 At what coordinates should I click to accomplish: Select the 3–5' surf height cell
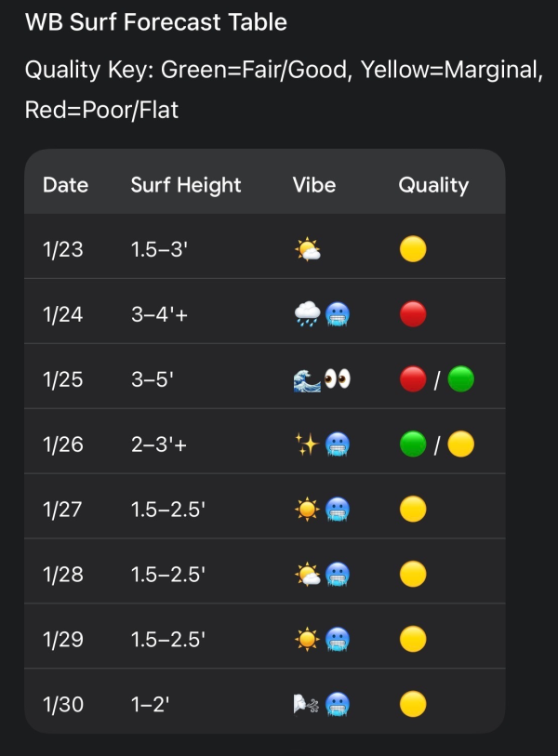(x=153, y=379)
